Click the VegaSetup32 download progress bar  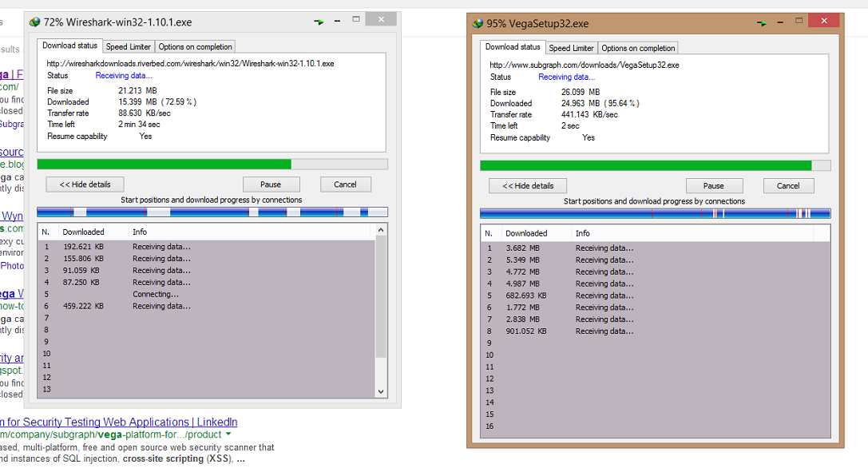coord(656,165)
